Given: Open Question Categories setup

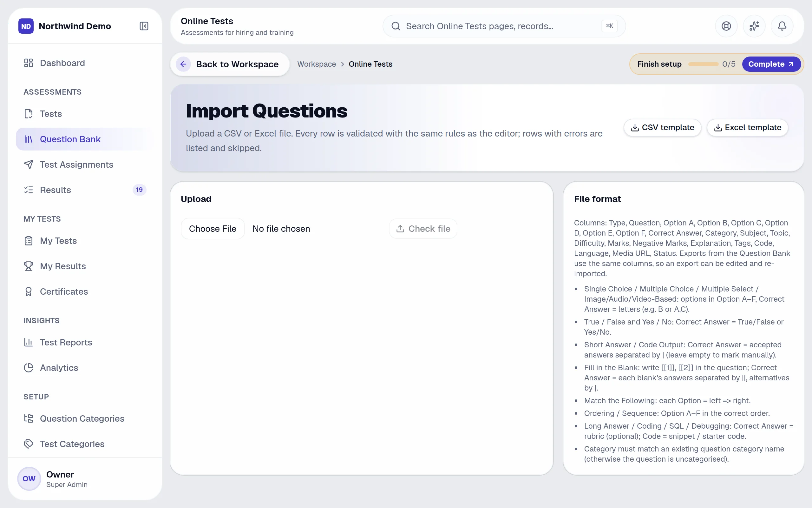Looking at the screenshot, I should click(85, 419).
